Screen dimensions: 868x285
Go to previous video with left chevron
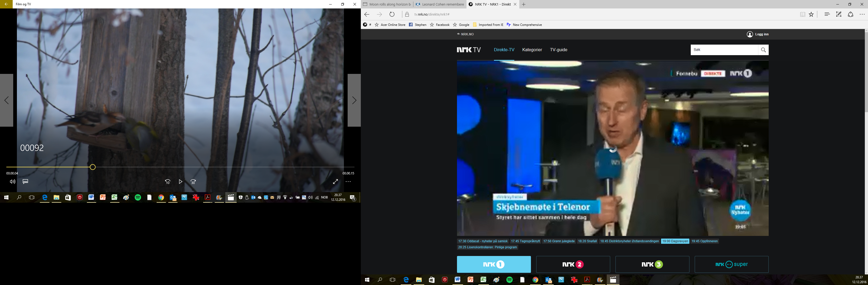pyautogui.click(x=6, y=100)
